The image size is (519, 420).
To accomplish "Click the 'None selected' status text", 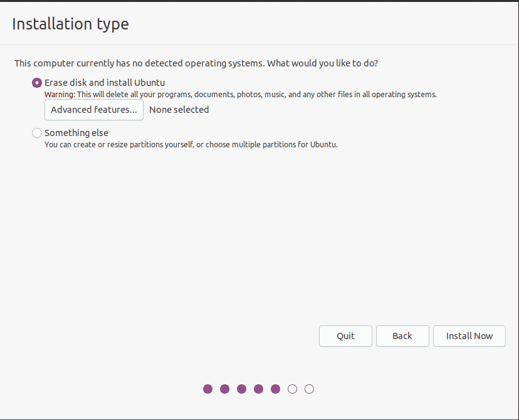I will [179, 110].
